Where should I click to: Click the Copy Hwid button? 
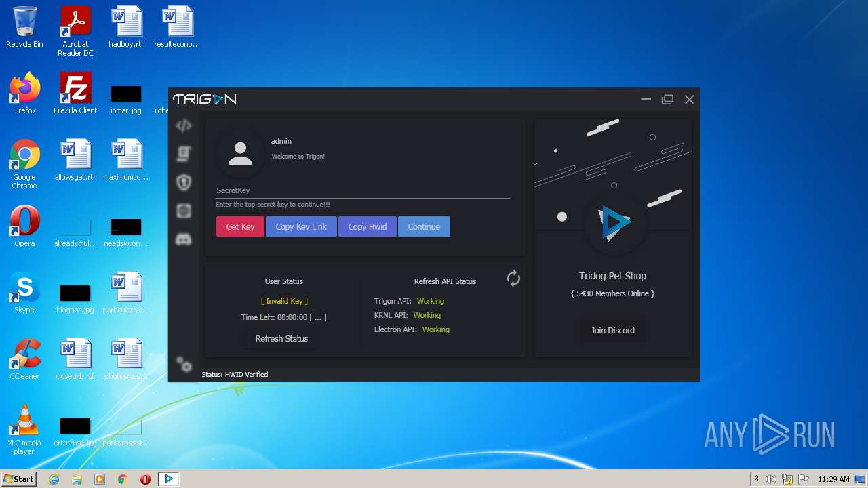368,226
